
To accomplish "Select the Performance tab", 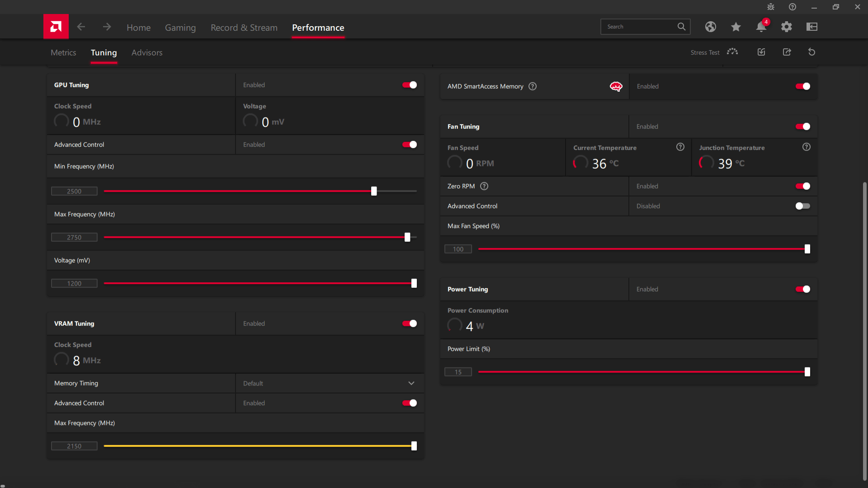I will click(x=318, y=28).
